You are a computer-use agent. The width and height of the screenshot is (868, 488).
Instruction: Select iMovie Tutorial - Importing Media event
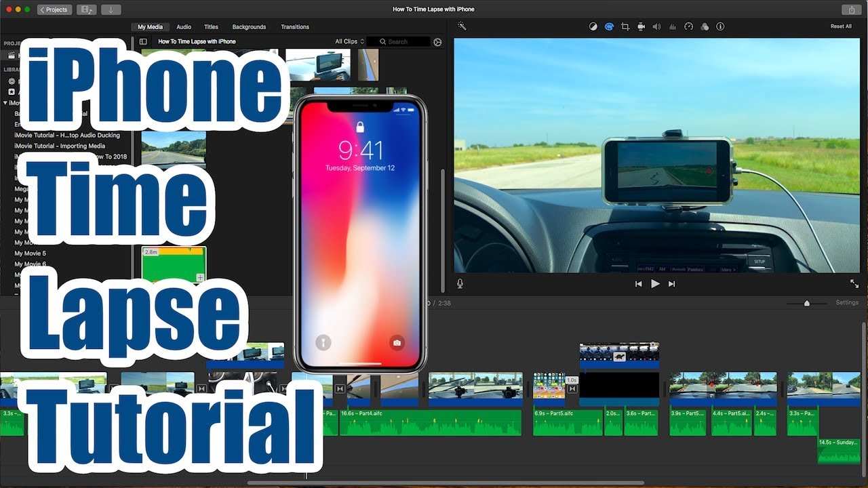[60, 146]
